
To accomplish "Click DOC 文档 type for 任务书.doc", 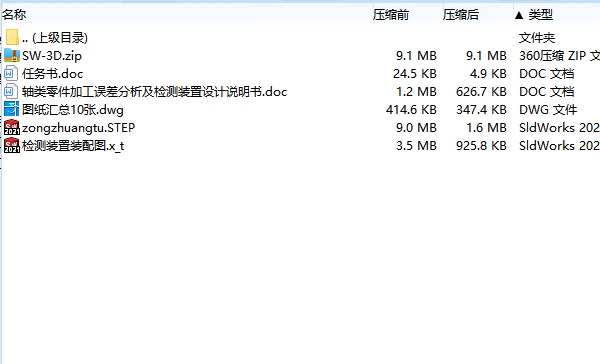I will (546, 73).
